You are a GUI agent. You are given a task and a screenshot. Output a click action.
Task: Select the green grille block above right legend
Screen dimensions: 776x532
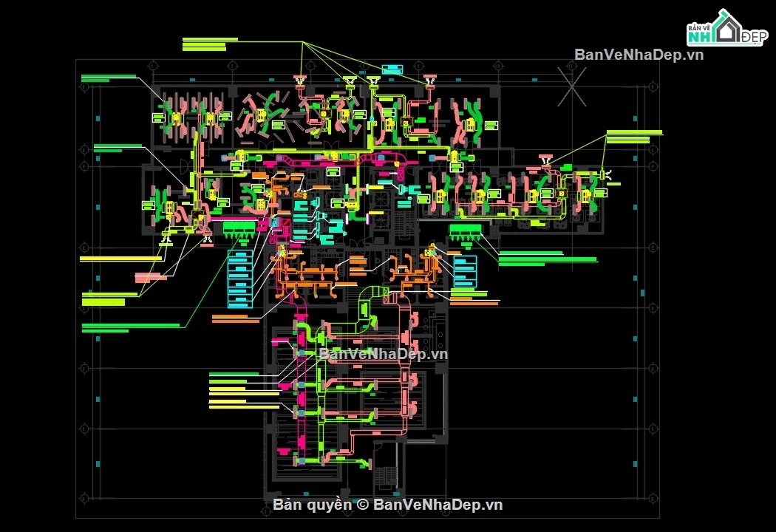tap(465, 231)
